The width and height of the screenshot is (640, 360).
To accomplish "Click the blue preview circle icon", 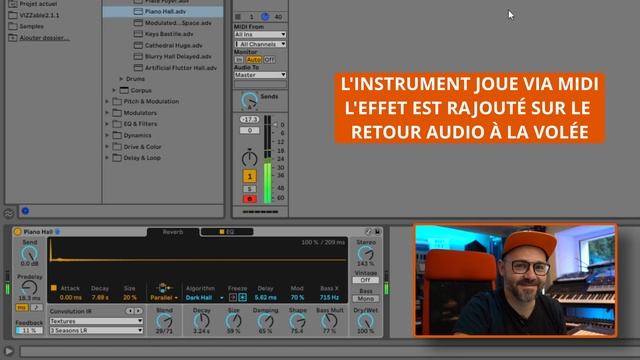I will coord(25,211).
